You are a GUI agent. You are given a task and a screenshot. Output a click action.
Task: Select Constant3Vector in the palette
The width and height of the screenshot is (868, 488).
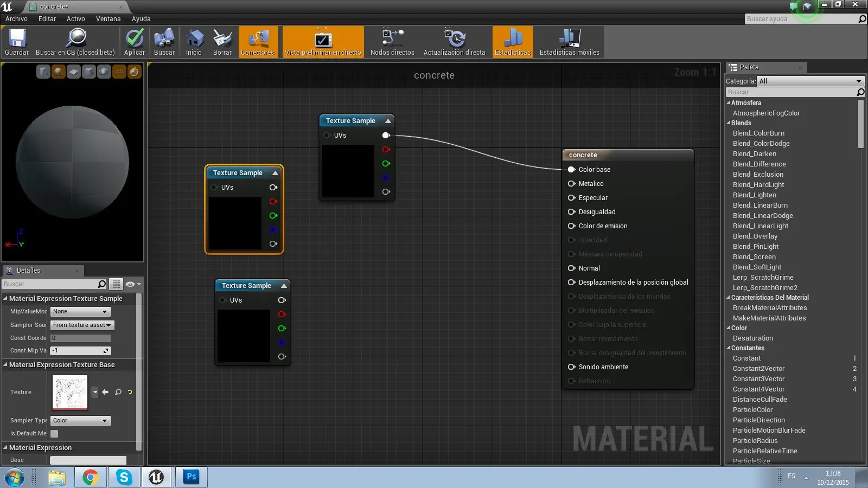[758, 379]
